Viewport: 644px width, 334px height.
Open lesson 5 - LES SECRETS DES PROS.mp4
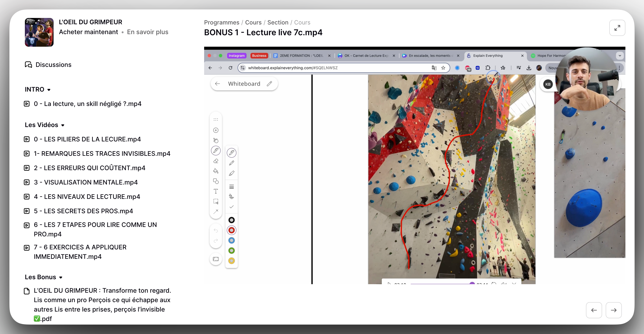(x=83, y=211)
